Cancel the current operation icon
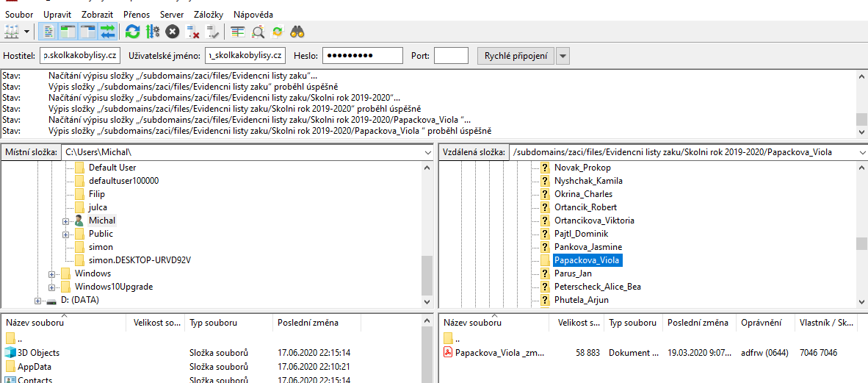 pyautogui.click(x=173, y=32)
